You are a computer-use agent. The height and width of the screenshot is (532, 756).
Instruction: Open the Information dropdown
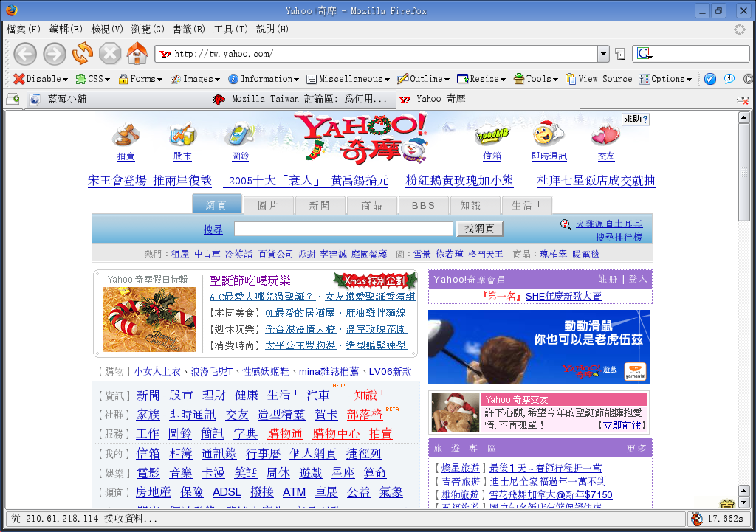pyautogui.click(x=264, y=79)
